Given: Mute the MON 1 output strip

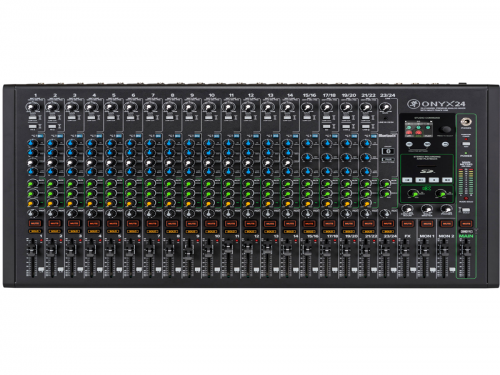Looking at the screenshot, I should pyautogui.click(x=427, y=223).
